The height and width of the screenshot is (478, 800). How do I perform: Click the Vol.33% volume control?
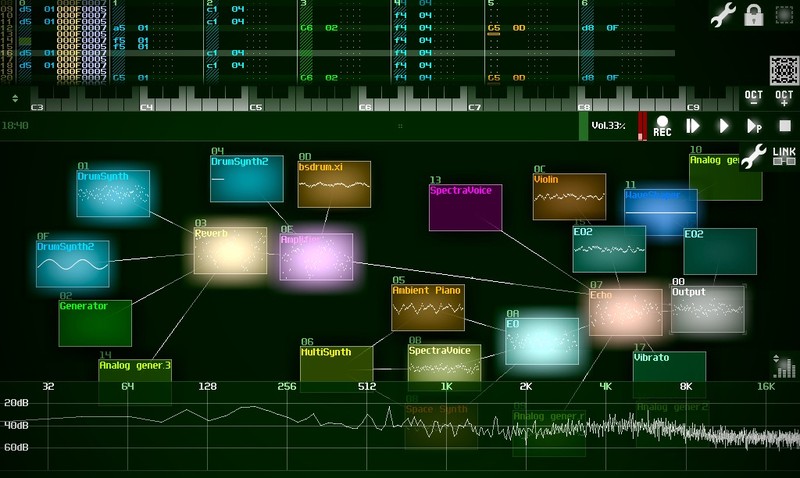(608, 126)
